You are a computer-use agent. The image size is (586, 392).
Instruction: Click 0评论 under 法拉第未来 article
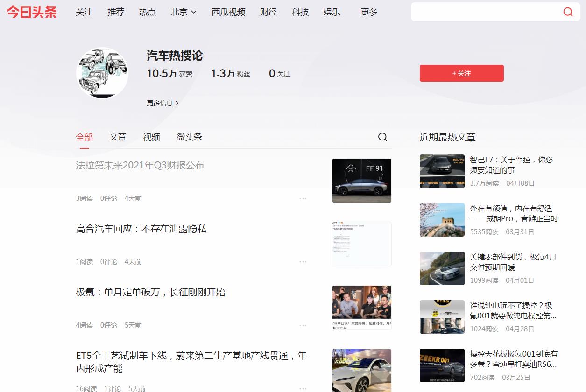click(109, 198)
